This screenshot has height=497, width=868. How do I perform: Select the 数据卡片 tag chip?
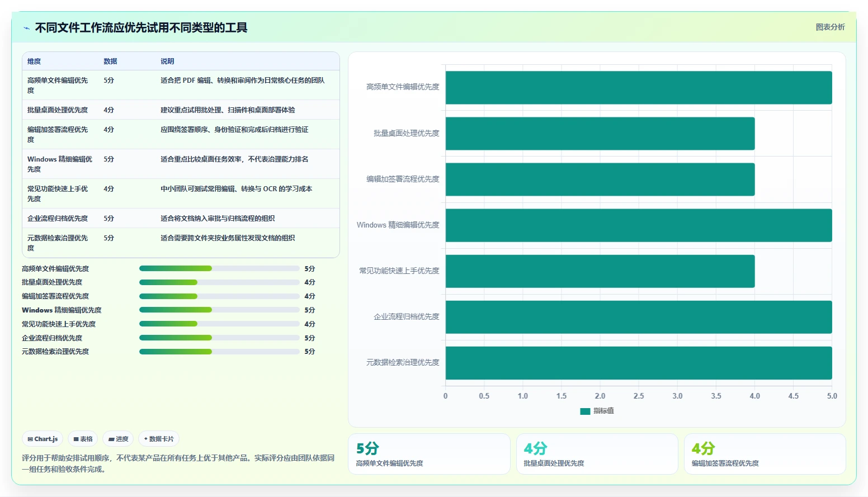tap(159, 439)
